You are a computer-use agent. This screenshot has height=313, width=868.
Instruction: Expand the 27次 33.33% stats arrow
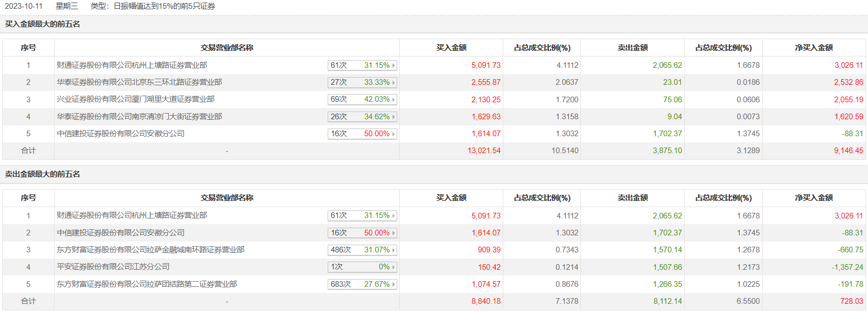click(394, 83)
